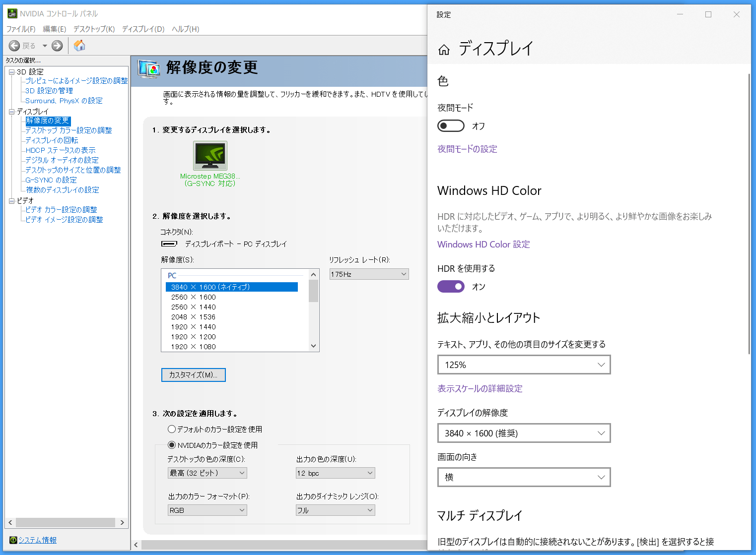Click the home icon in Settings window
Image resolution: width=756 pixels, height=555 pixels.
pyautogui.click(x=444, y=50)
